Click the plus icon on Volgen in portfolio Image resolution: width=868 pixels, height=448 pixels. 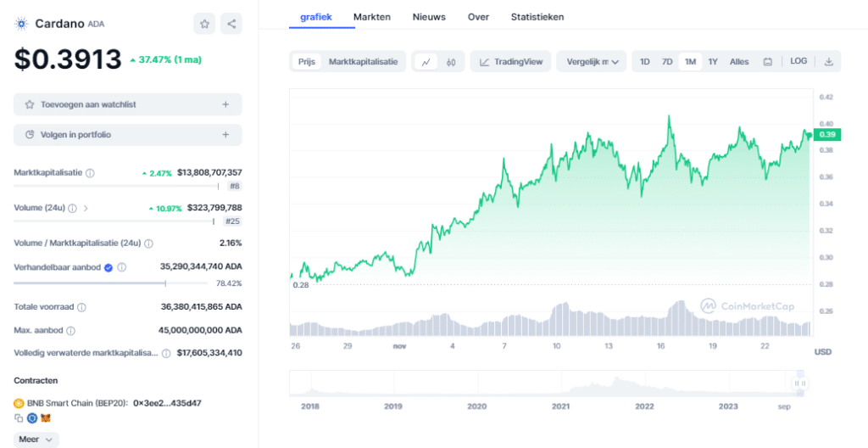coord(225,135)
